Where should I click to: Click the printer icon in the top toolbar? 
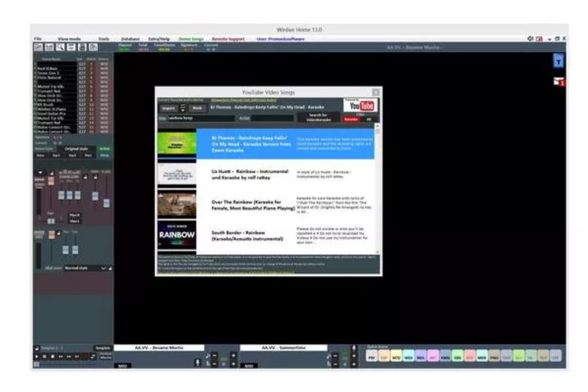click(x=82, y=47)
